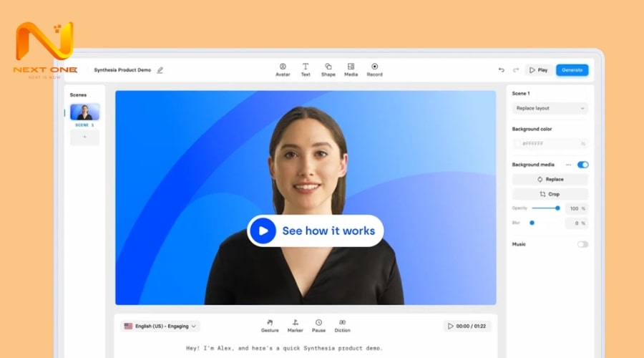Screen dimensions: 644x358
Task: Insert a Marker in the script
Action: click(x=295, y=323)
